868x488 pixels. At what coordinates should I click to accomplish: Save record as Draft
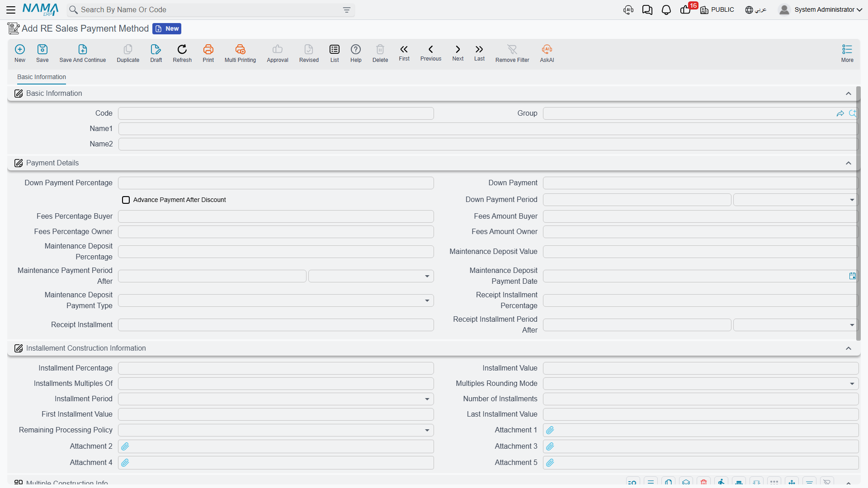[x=156, y=53]
